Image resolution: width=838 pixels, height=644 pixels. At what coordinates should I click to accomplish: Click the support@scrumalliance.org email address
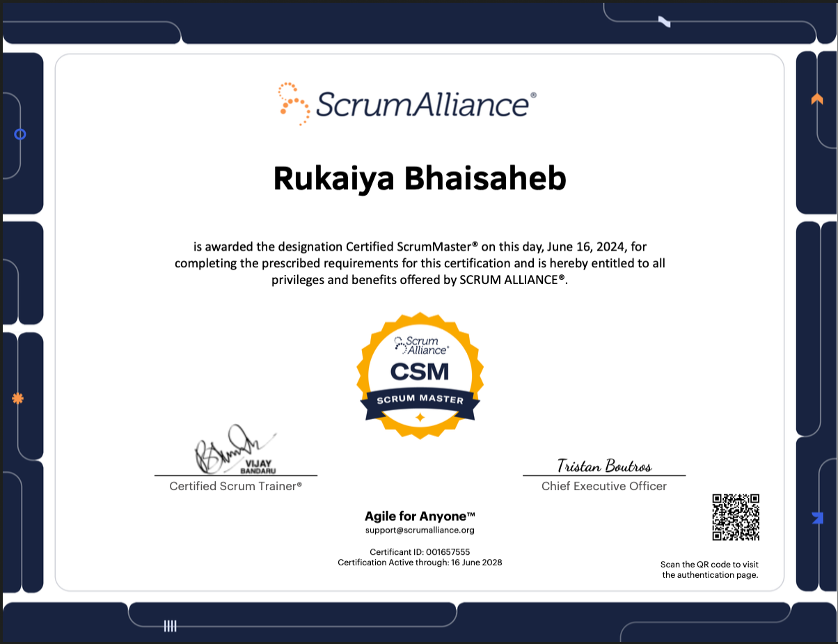(420, 531)
